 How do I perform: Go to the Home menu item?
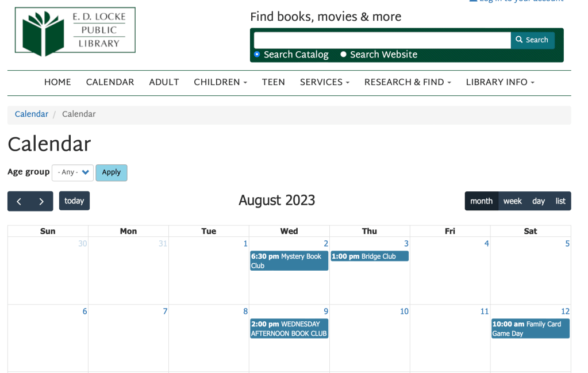point(57,82)
